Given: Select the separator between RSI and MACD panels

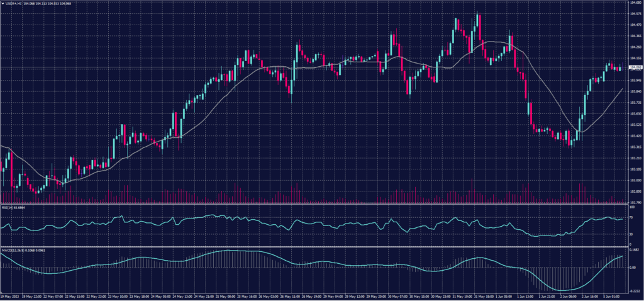Looking at the screenshot, I should point(314,247).
